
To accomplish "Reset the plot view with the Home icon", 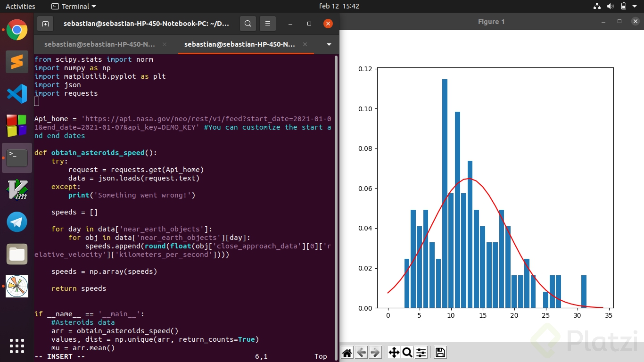I will [x=347, y=352].
